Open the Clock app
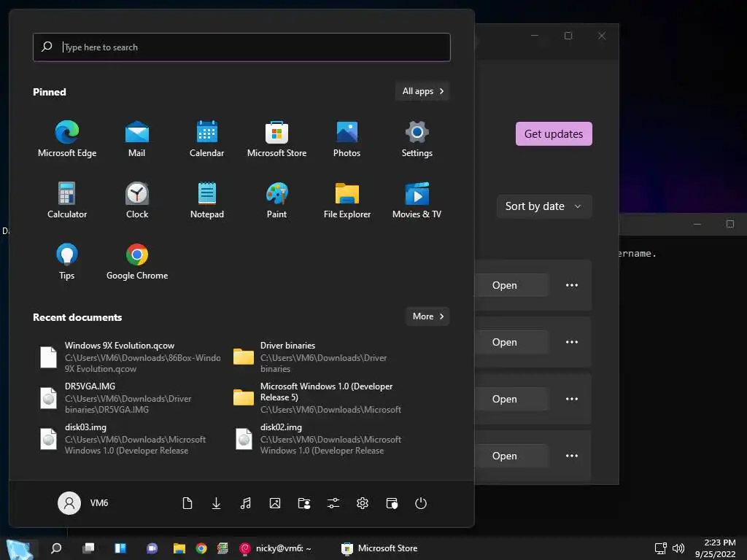Viewport: 747px width, 560px height. tap(136, 200)
